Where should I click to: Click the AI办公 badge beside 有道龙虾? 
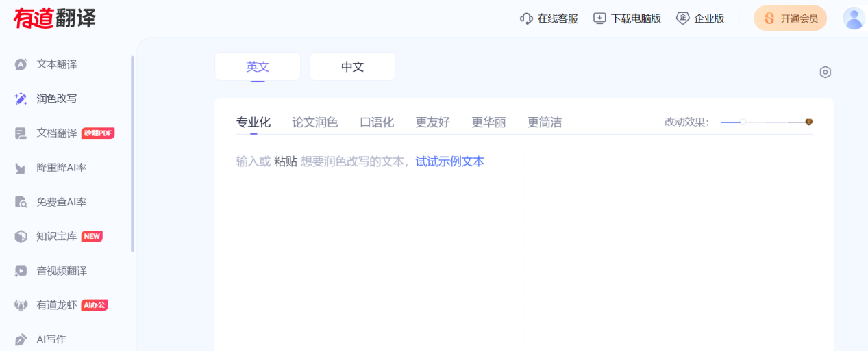pyautogui.click(x=95, y=305)
